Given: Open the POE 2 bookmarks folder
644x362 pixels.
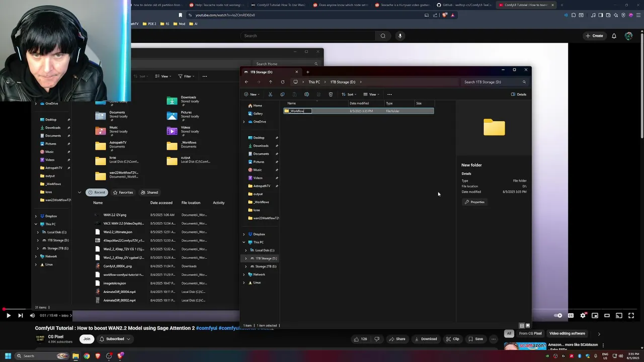Looking at the screenshot, I should 149,24.
